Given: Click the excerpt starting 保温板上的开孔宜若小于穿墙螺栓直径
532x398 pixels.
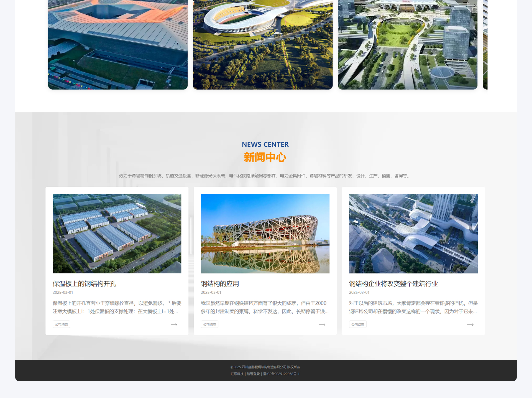Looking at the screenshot, I should click(117, 307).
